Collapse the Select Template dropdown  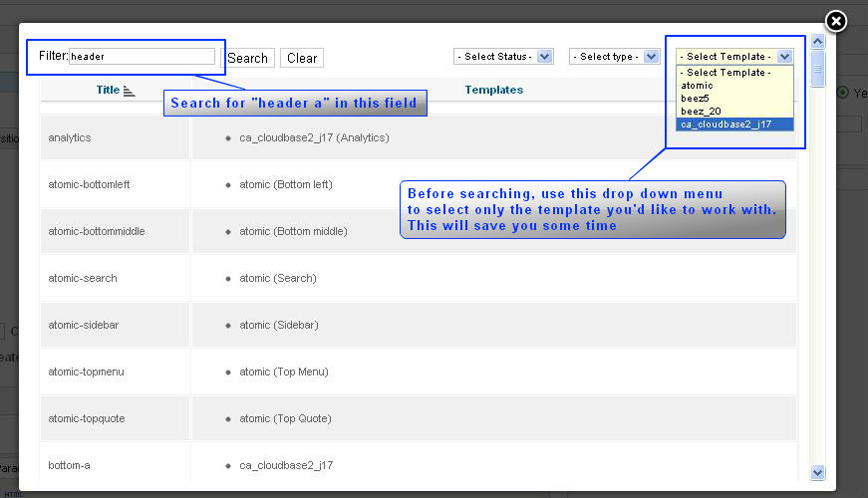tap(784, 57)
